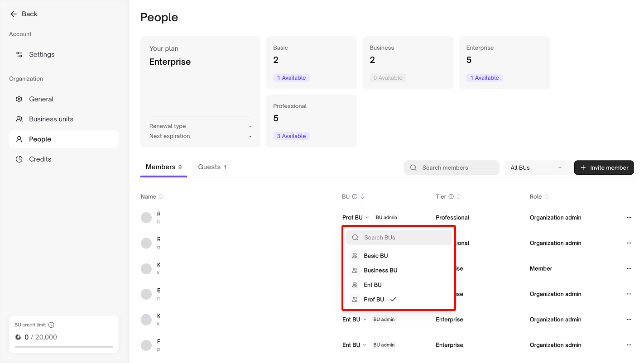Click the BU credit limit info icon
The width and height of the screenshot is (644, 363).
click(51, 325)
